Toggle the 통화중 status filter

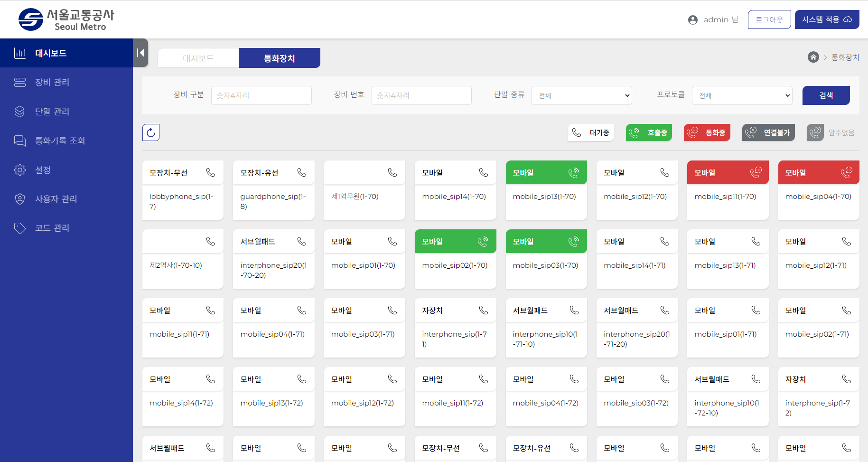click(707, 132)
